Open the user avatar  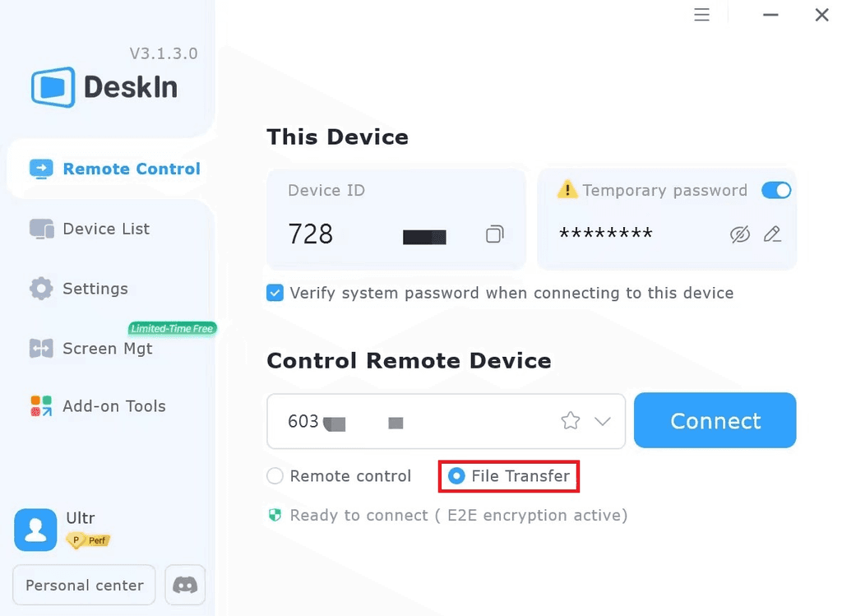coord(35,530)
